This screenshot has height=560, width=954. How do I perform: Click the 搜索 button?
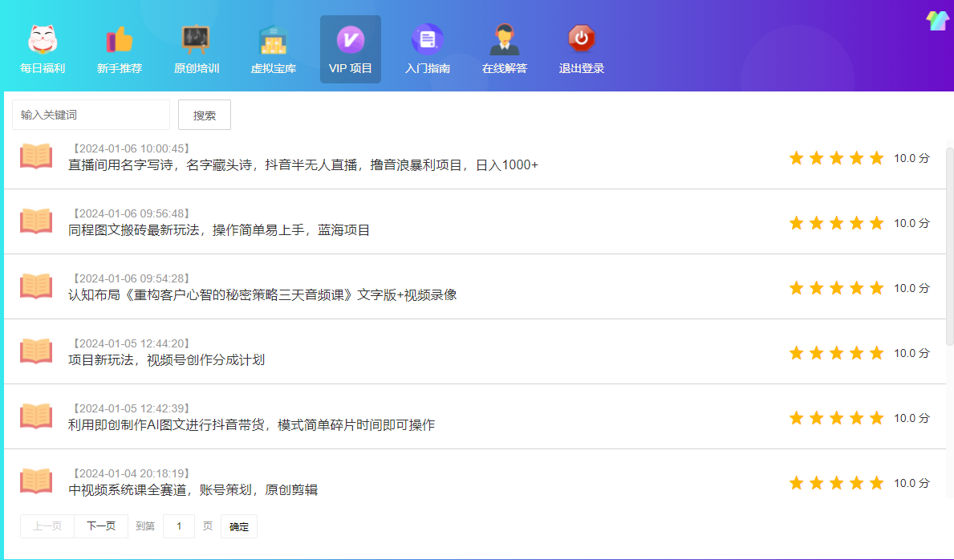tap(205, 115)
